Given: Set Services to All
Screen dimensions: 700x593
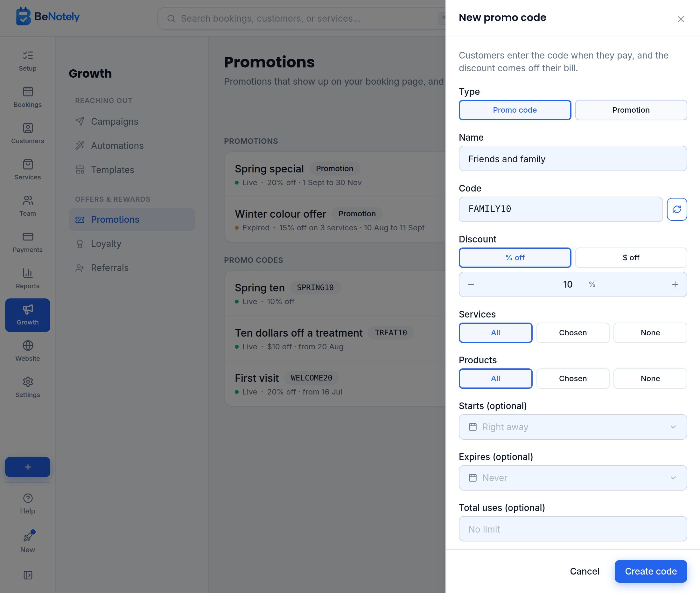Looking at the screenshot, I should click(496, 333).
